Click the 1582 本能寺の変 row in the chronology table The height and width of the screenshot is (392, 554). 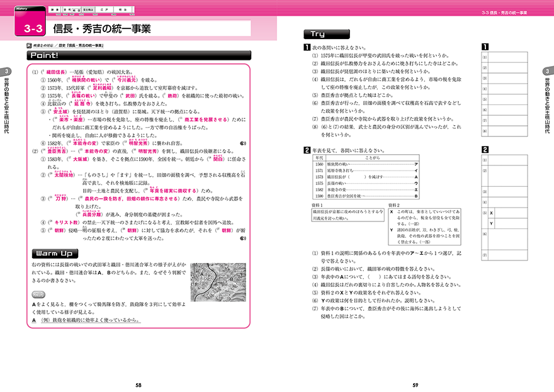(x=366, y=189)
